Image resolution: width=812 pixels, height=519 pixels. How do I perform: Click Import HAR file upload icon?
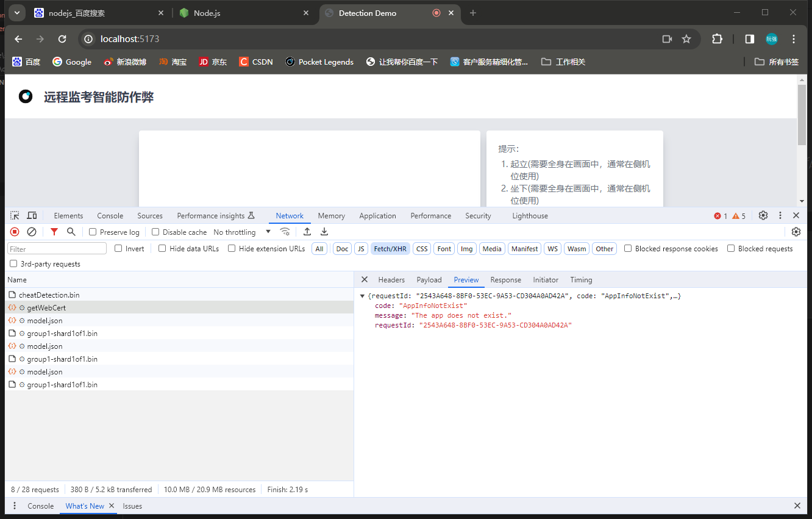(x=307, y=232)
